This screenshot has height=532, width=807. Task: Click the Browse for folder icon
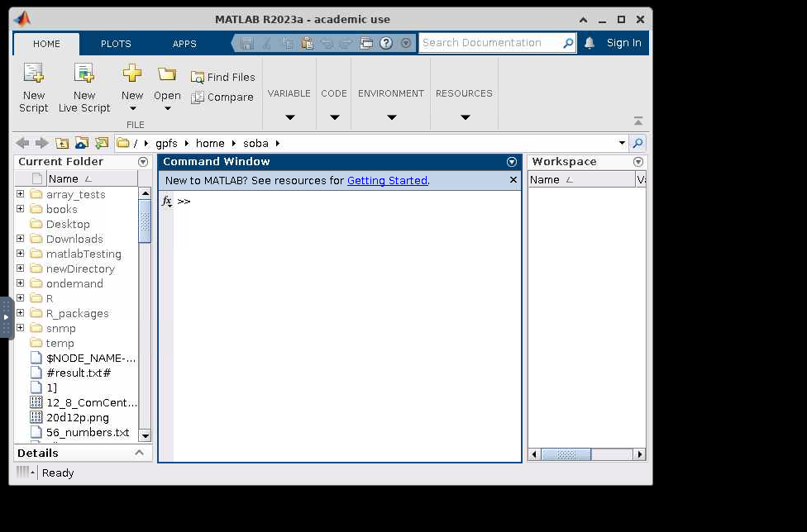82,143
